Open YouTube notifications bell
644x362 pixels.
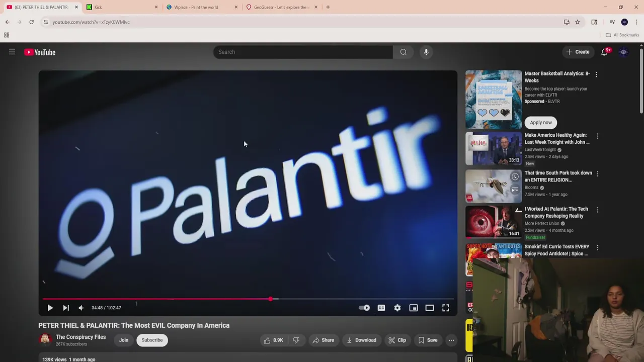(x=605, y=52)
